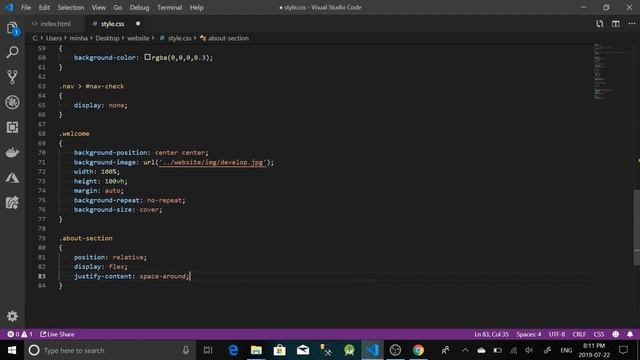
Task: Open Microsoft Store from the taskbar
Action: (x=280, y=350)
